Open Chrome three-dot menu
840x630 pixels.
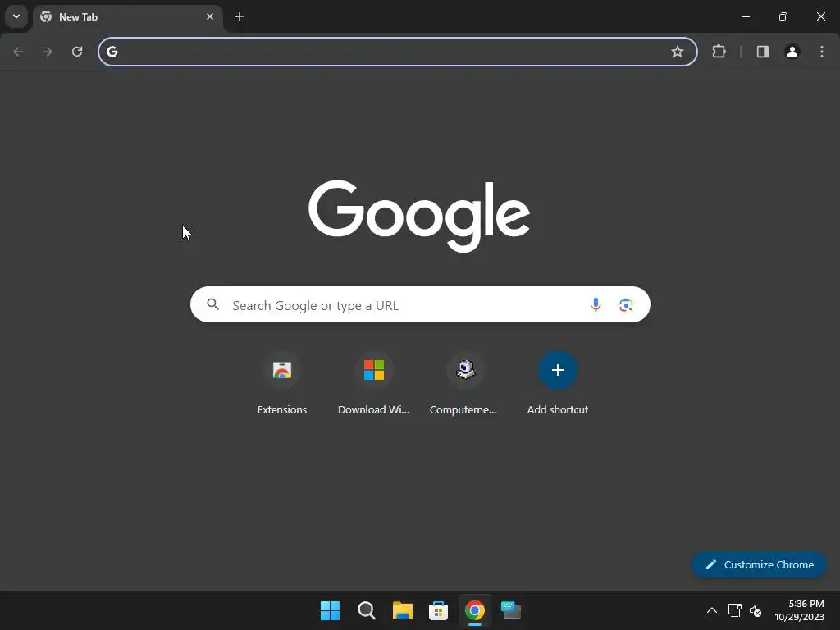tap(822, 52)
